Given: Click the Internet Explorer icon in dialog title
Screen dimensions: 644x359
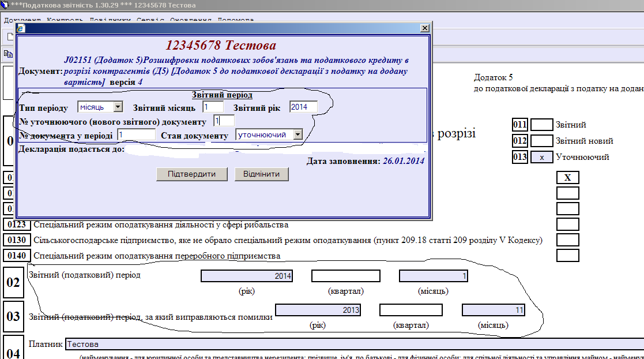Looking at the screenshot, I should (x=21, y=28).
